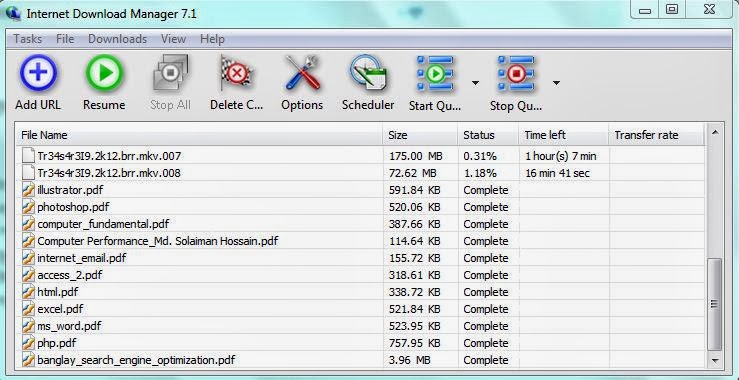Click the 757.95 KB size cell

pyautogui.click(x=415, y=343)
